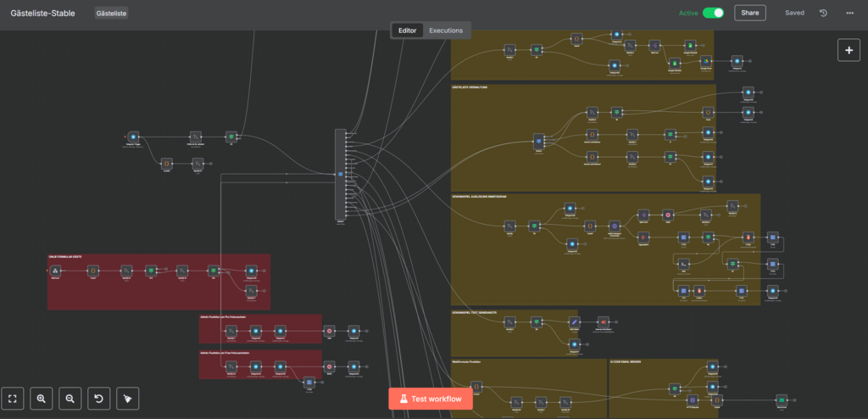This screenshot has width=868, height=419.
Task: Switch to the Executions tab
Action: (x=446, y=31)
